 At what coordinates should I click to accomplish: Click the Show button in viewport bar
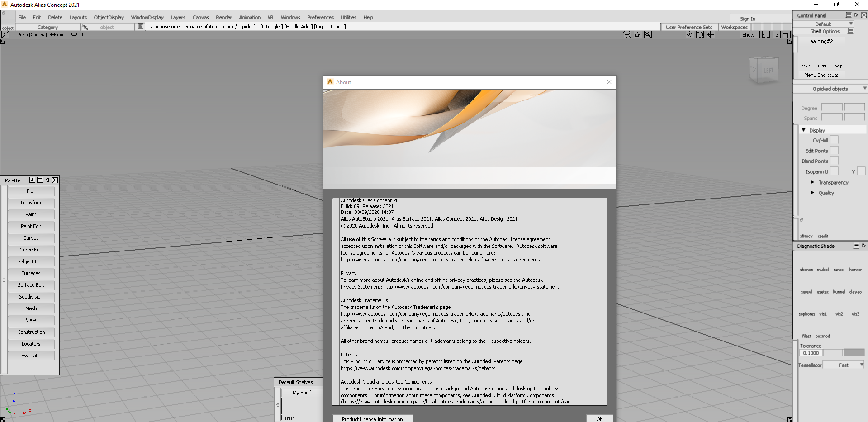tap(749, 35)
